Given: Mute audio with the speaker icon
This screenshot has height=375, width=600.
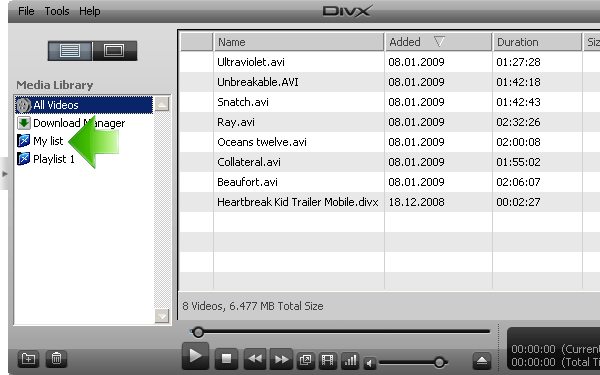Looking at the screenshot, I should [370, 363].
